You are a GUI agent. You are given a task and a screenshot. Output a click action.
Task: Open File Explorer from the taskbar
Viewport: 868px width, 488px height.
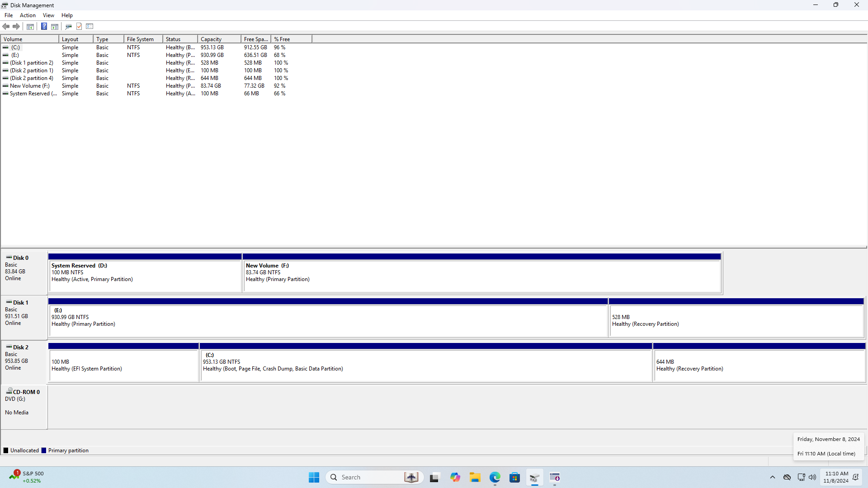pyautogui.click(x=475, y=477)
